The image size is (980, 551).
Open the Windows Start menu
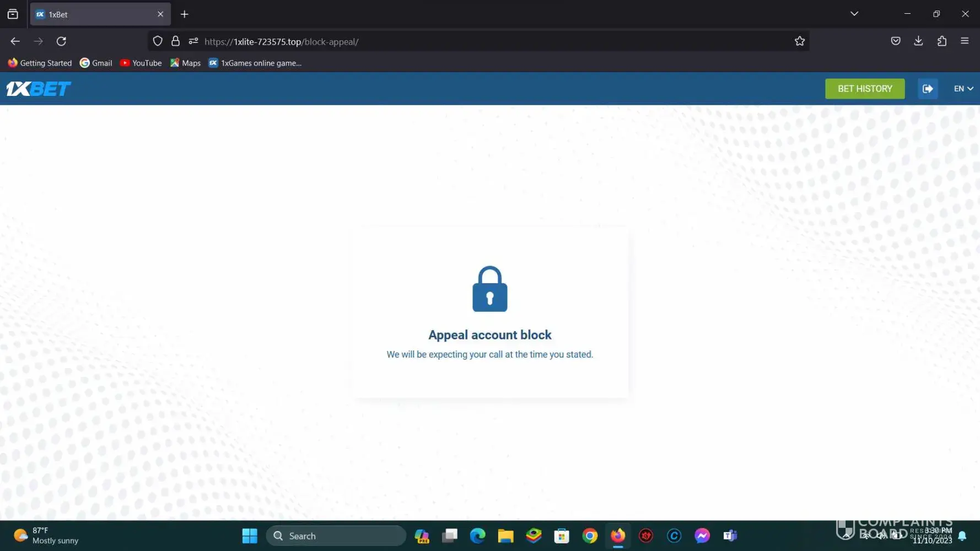[250, 536]
